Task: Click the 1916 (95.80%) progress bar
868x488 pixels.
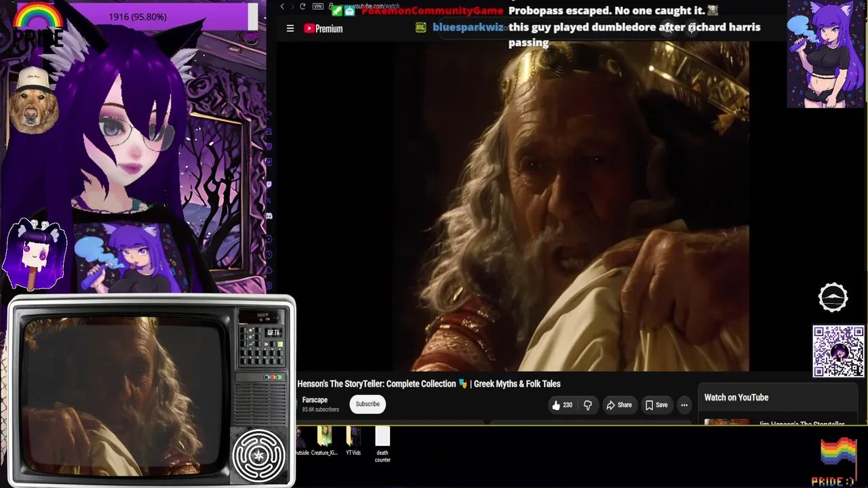Action: pyautogui.click(x=136, y=17)
